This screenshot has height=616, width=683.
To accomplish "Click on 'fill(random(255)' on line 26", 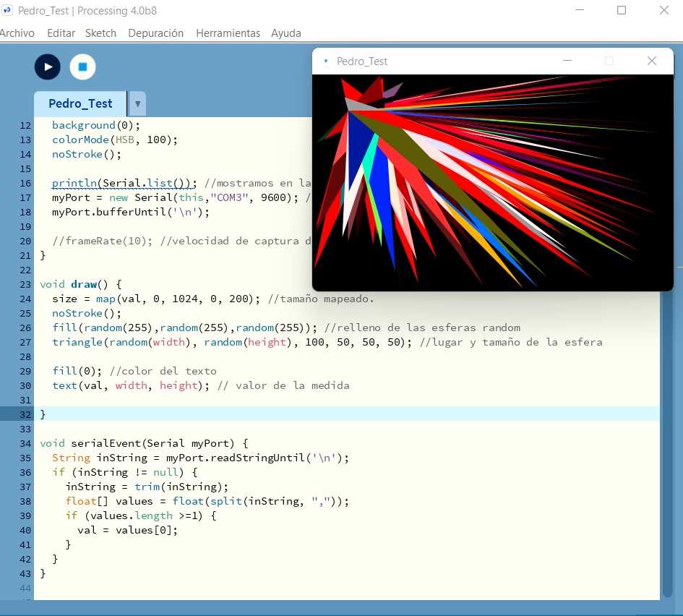I will click(103, 328).
